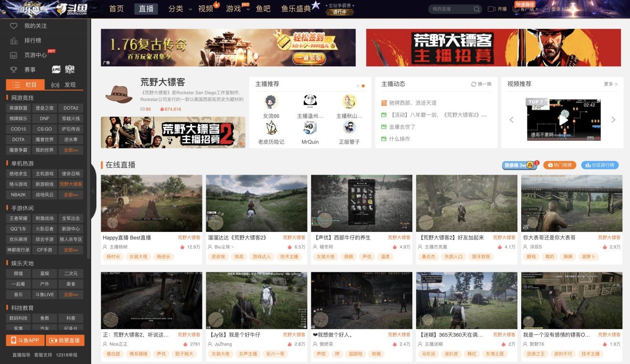Expand 全部>> under 娱乐天地
630x364 pixels.
point(71,295)
